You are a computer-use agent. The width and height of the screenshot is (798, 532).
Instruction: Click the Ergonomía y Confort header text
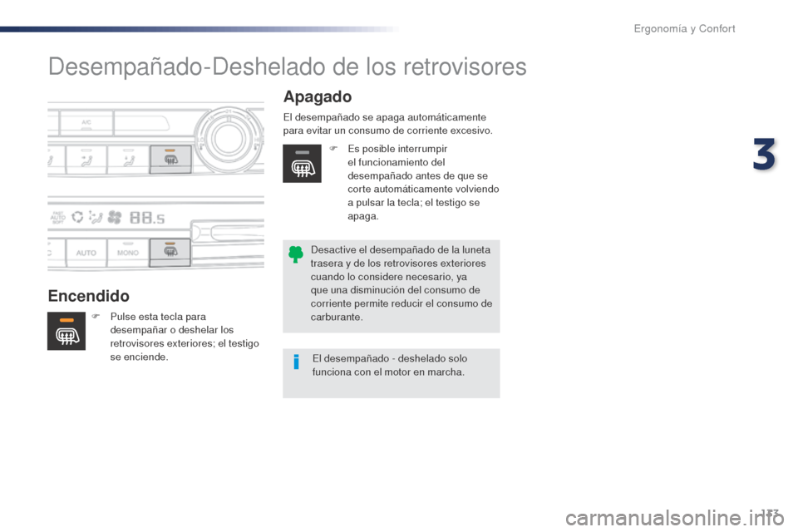tap(684, 28)
